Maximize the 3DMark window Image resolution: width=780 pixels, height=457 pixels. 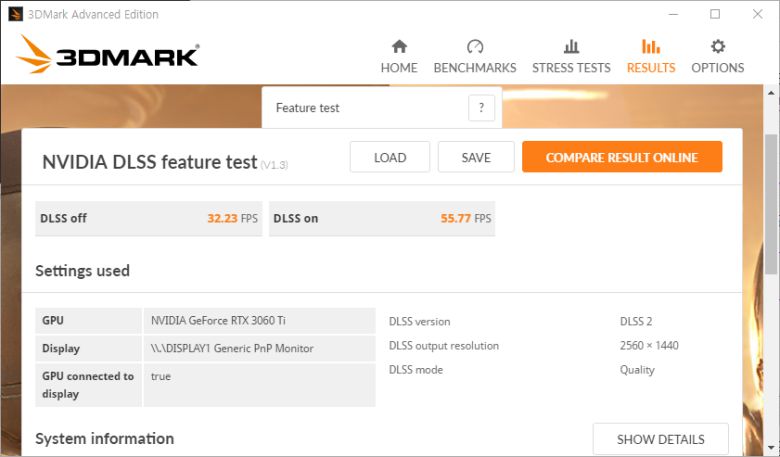pyautogui.click(x=715, y=14)
